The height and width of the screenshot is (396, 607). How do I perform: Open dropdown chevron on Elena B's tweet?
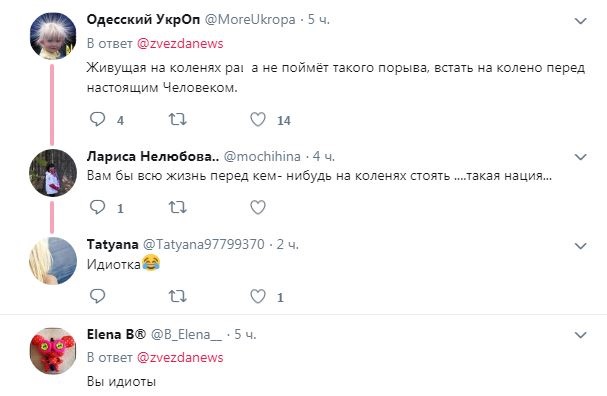580,335
